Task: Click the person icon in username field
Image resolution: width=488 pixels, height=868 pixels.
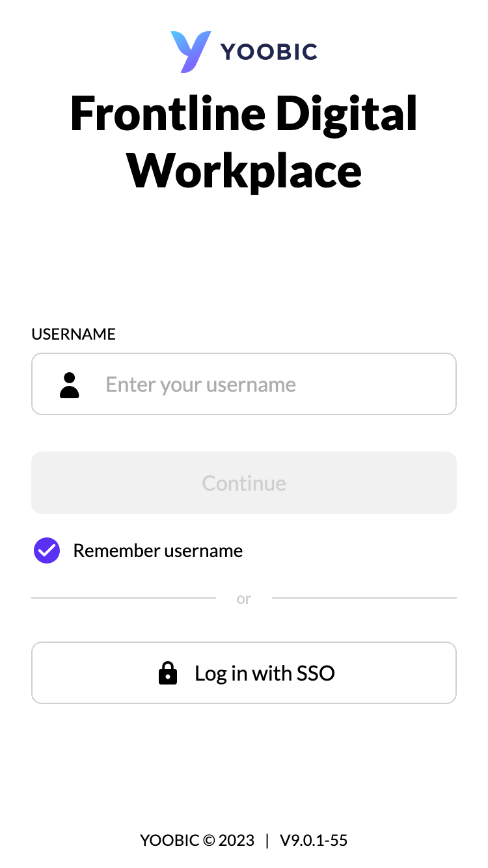Action: (x=70, y=385)
